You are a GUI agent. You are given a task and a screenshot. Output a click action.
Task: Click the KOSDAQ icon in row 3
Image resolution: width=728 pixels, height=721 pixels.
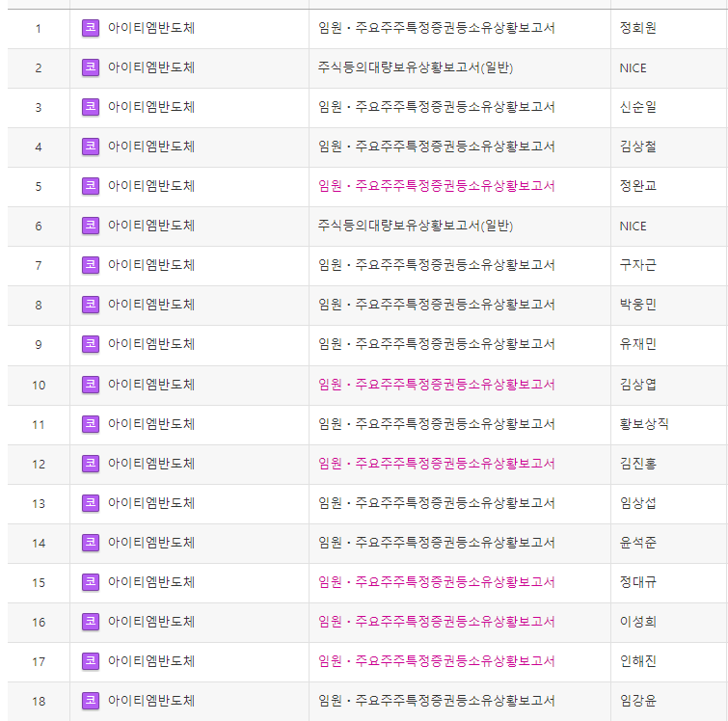click(91, 107)
